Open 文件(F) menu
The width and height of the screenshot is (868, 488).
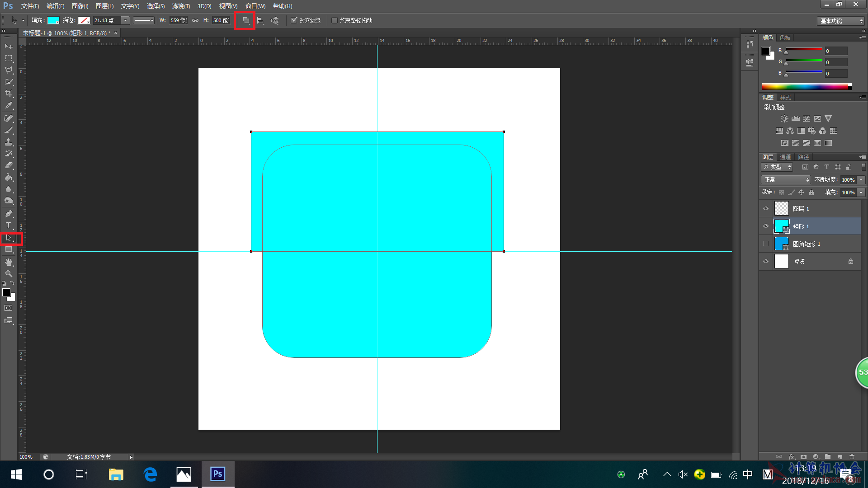[30, 6]
